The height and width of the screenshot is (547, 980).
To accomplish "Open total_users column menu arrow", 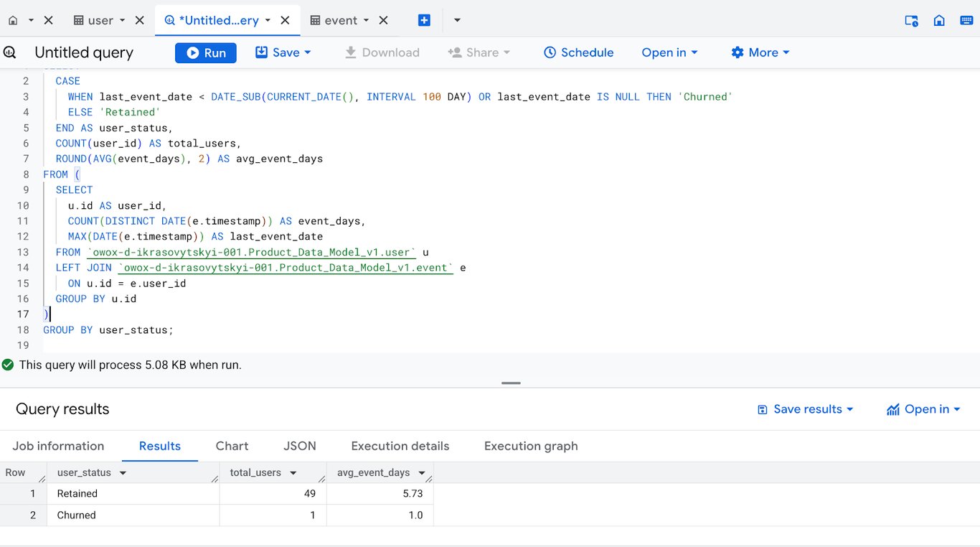I will [293, 473].
